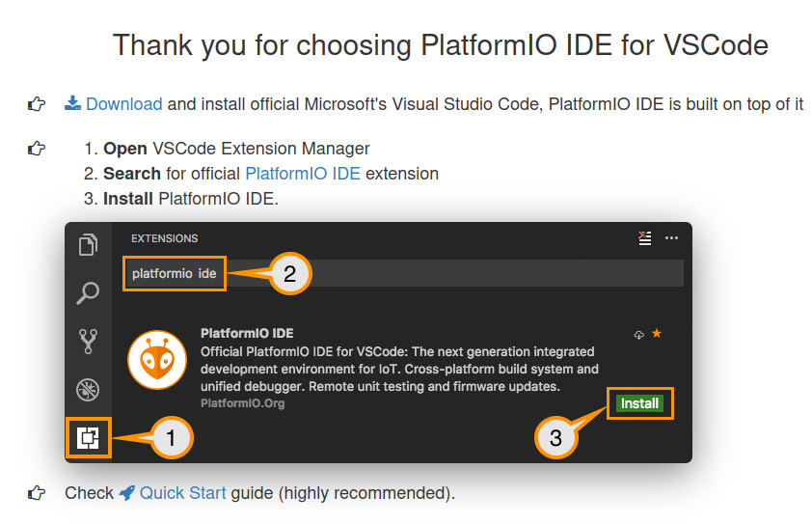Click the orange rating star icon
The image size is (812, 524).
point(657,334)
